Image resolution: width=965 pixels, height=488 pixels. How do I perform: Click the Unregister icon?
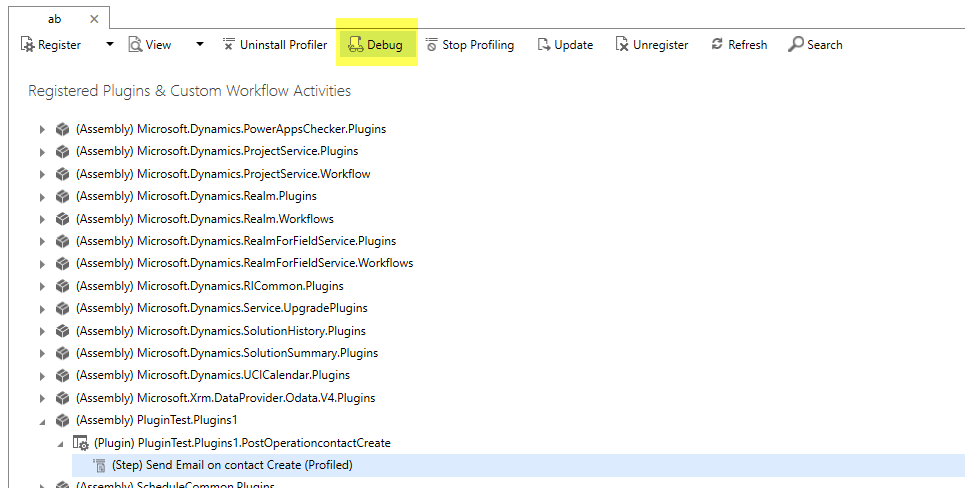point(622,44)
